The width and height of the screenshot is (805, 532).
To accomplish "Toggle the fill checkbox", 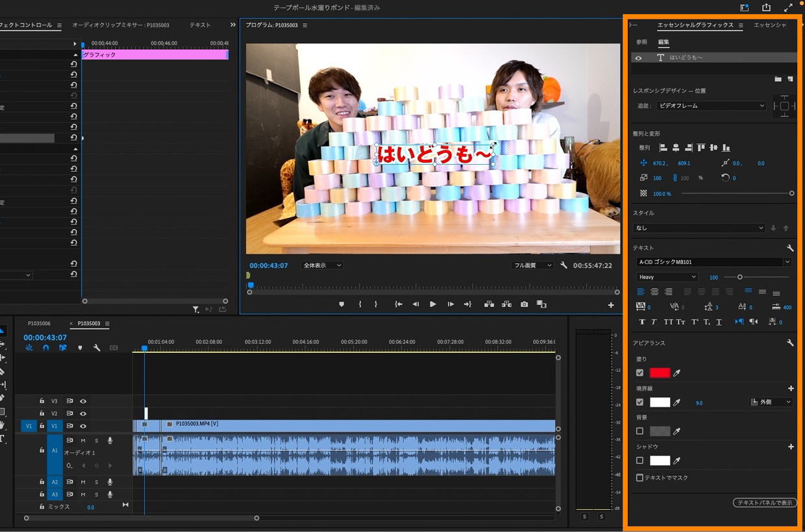I will point(639,373).
